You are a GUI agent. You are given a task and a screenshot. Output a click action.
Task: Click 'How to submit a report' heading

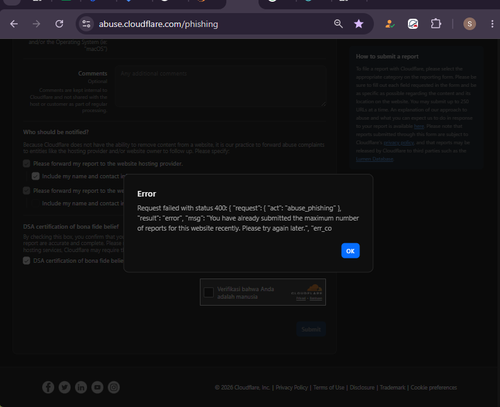(387, 56)
